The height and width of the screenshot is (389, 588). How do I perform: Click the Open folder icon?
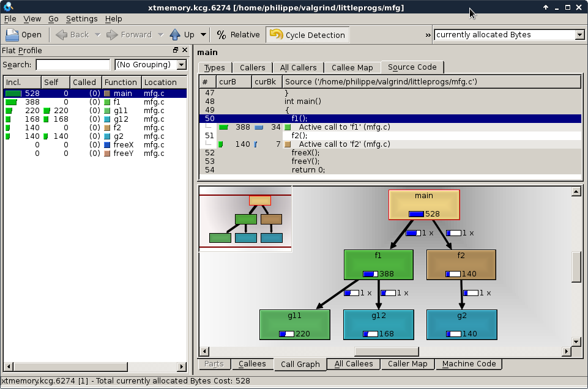click(13, 35)
